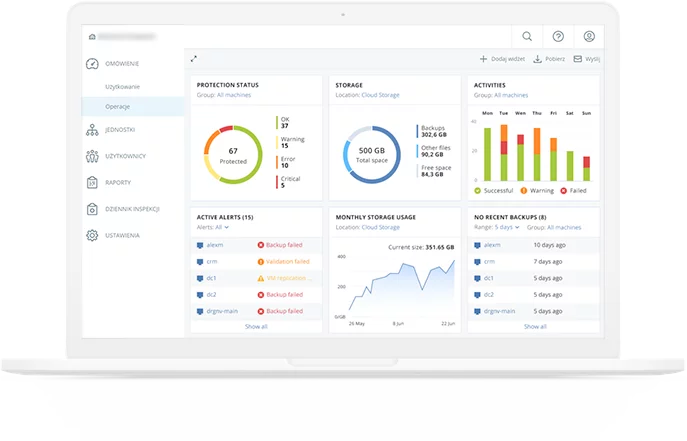
Task: Click Show all under Active Alerts
Action: pyautogui.click(x=256, y=326)
